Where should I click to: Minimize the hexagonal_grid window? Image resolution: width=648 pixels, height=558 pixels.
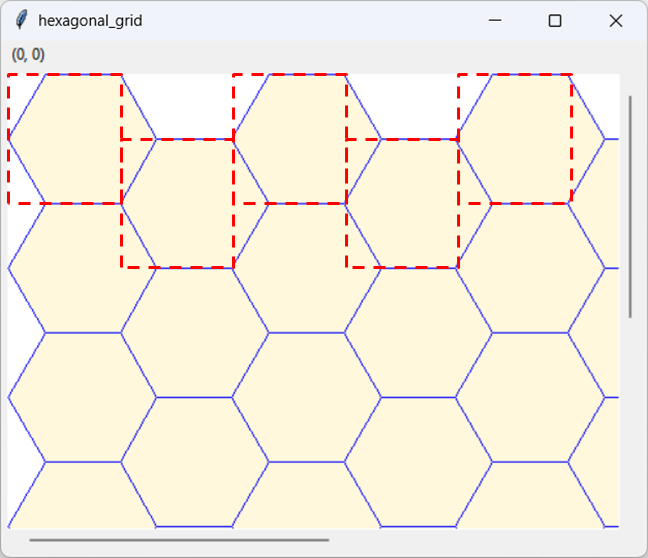495,20
